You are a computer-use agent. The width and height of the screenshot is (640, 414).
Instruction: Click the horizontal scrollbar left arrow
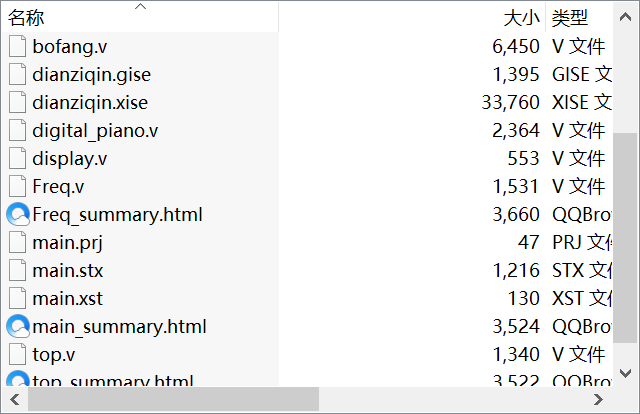(x=16, y=398)
